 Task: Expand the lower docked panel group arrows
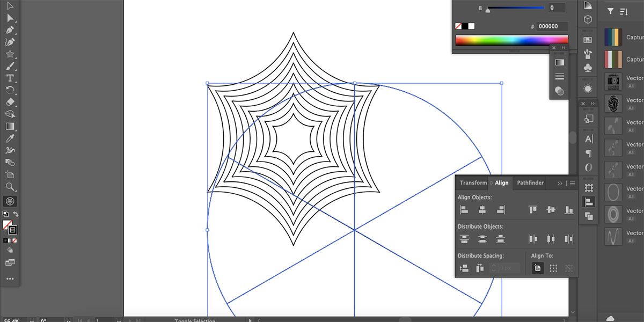pyautogui.click(x=592, y=103)
